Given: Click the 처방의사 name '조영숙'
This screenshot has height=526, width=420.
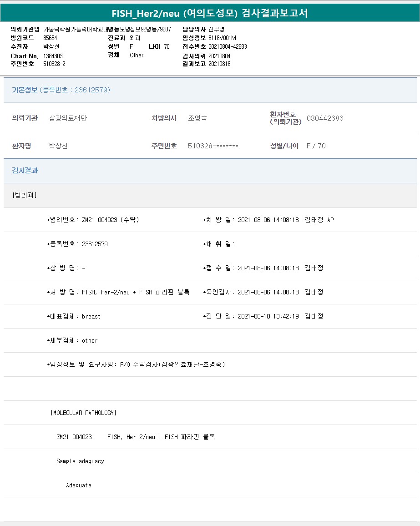Looking at the screenshot, I should [197, 118].
